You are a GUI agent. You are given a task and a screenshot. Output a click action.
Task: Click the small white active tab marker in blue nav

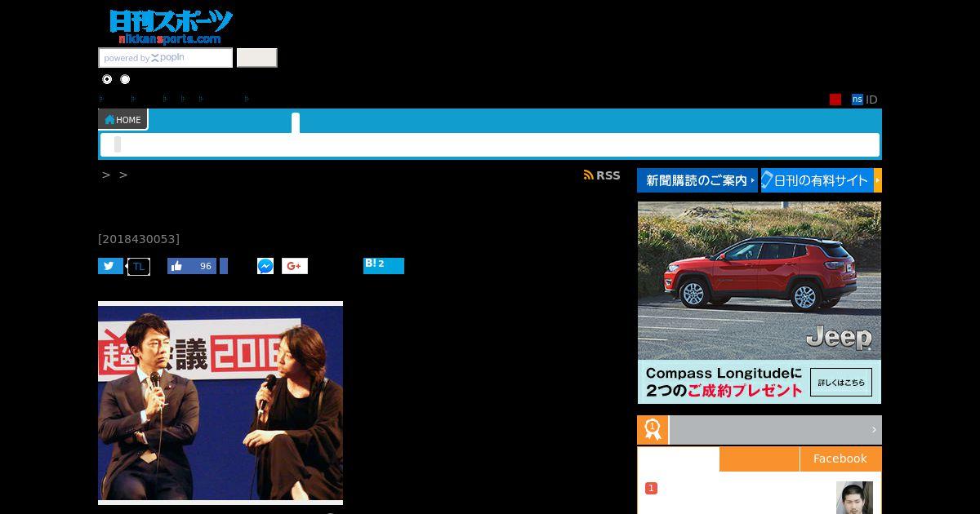[296, 123]
